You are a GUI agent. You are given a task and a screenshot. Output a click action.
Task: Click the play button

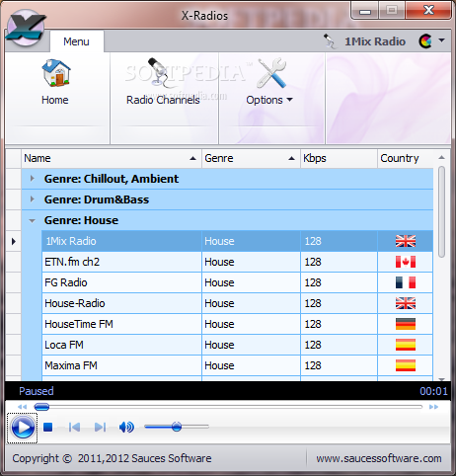23,428
